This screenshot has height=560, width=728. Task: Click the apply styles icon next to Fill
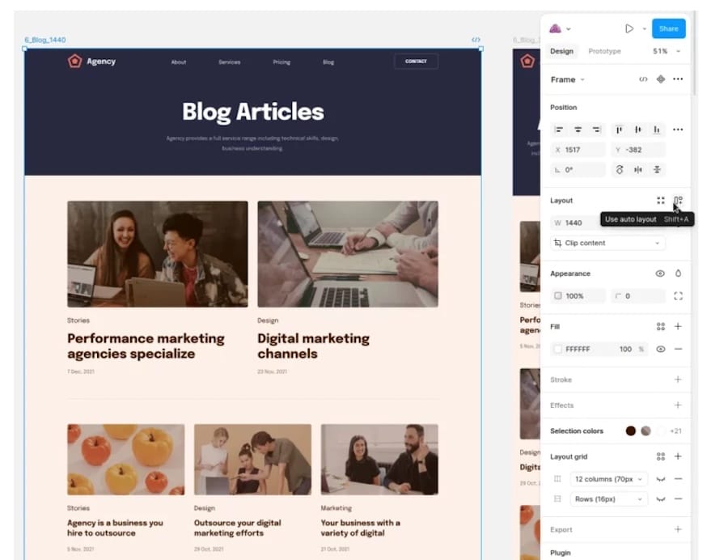tap(660, 327)
